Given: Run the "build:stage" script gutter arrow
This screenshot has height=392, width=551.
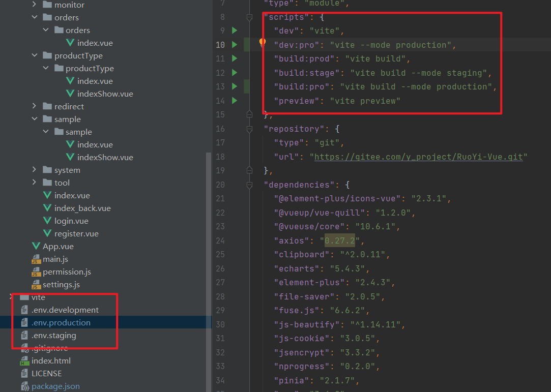Looking at the screenshot, I should coord(235,73).
